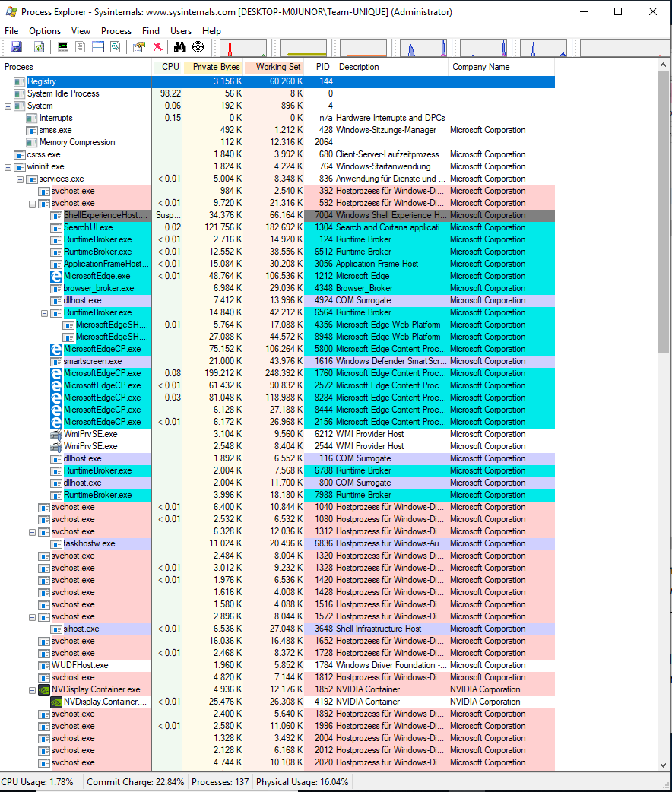
Task: Click the csrss.exe process icon
Action: coord(20,154)
